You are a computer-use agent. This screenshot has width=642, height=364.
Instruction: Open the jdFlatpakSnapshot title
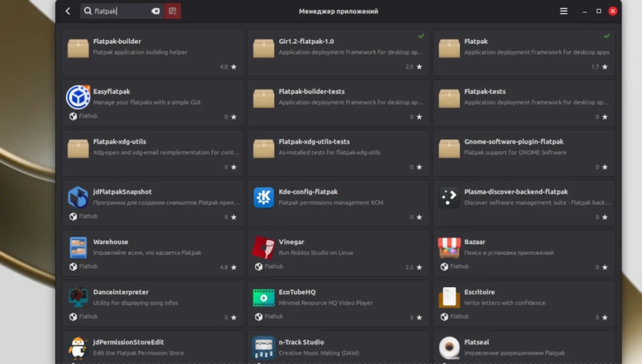(122, 192)
